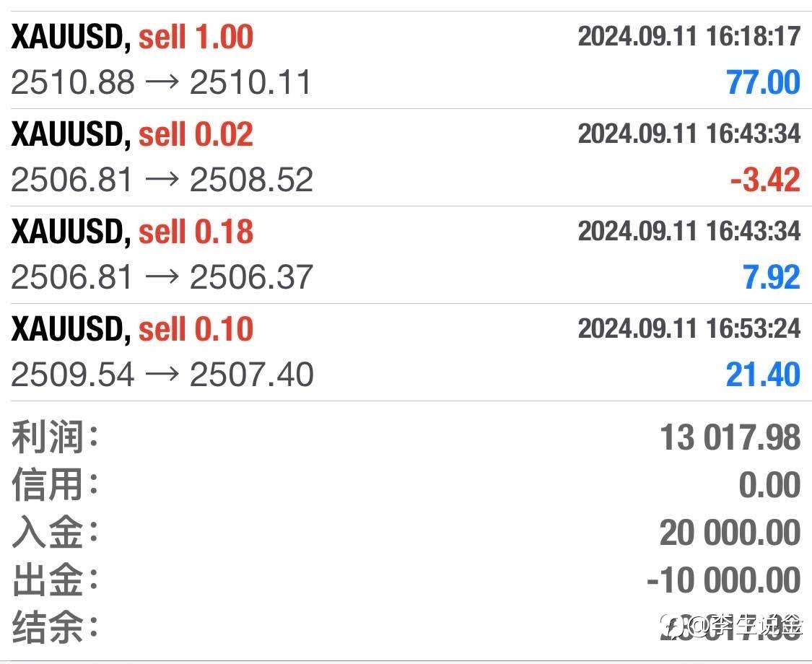Select the -10 000.00 withdrawal amount
The height and width of the screenshot is (664, 812).
pyautogui.click(x=723, y=580)
